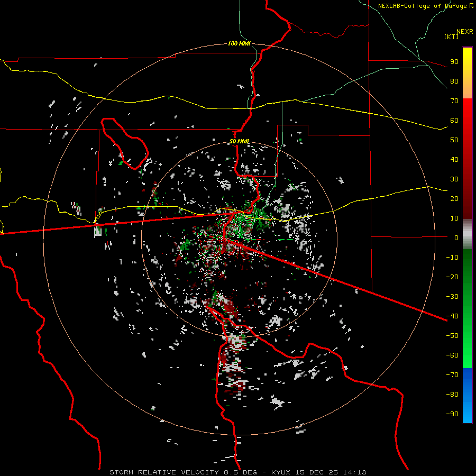
Task: Click the 100 NMI range ring label
Action: pos(239,43)
